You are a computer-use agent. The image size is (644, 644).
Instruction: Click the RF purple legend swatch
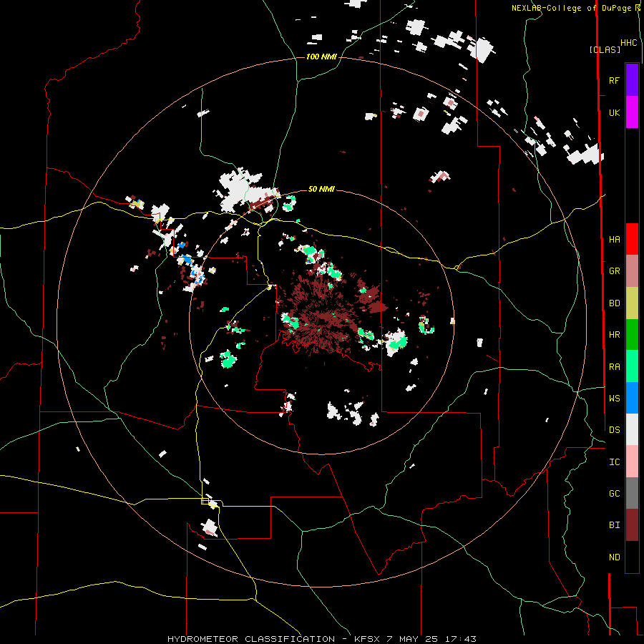[632, 80]
